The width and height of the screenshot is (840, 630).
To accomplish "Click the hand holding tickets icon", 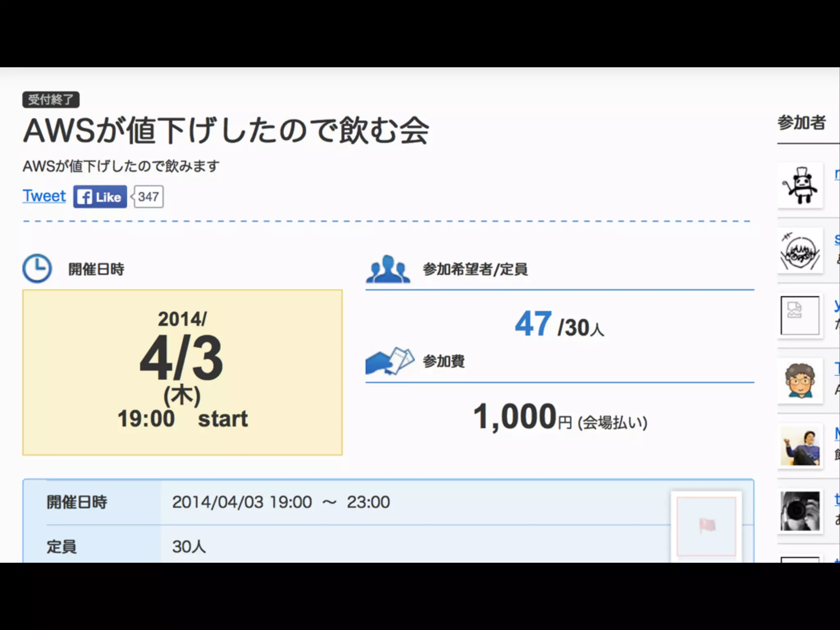I will [x=390, y=361].
